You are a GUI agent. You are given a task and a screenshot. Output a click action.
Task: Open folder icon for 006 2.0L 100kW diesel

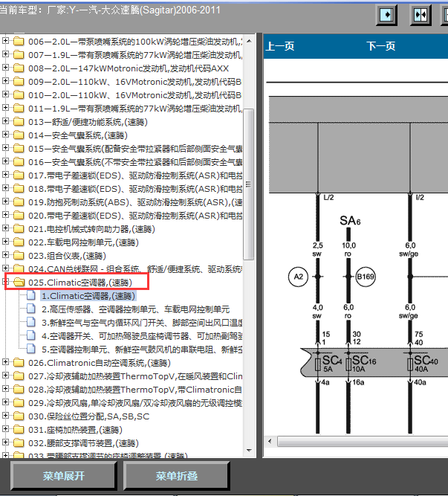click(19, 42)
